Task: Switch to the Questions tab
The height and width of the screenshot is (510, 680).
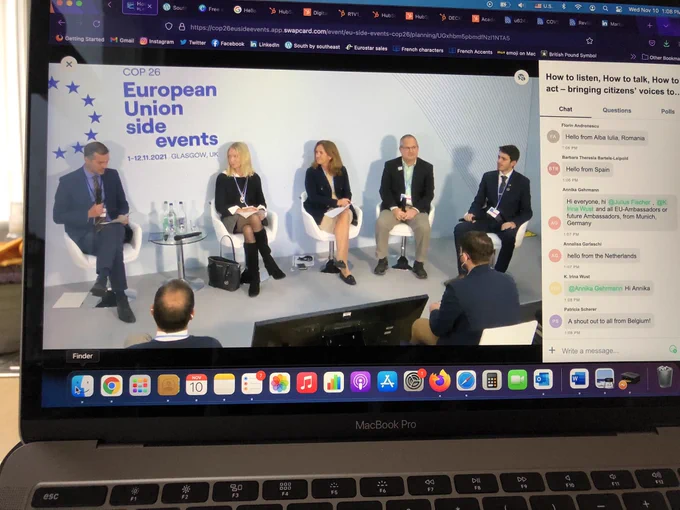Action: pos(617,110)
